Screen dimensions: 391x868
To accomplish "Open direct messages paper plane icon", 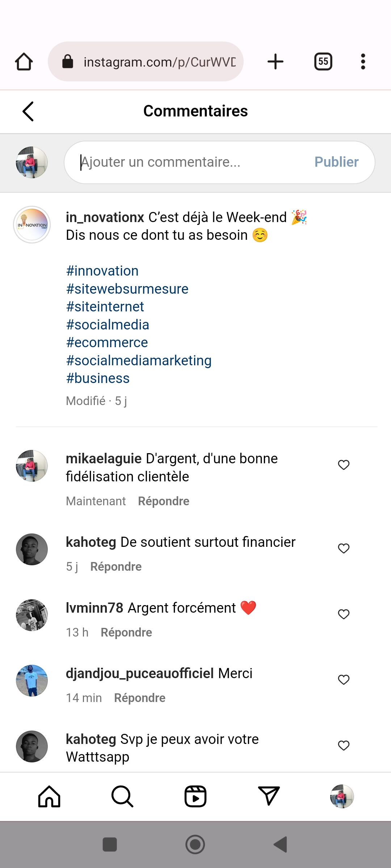I will [x=269, y=796].
